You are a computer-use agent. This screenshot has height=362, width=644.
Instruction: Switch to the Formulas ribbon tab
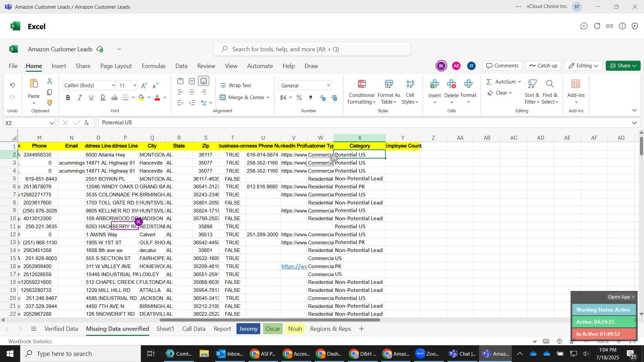(154, 66)
